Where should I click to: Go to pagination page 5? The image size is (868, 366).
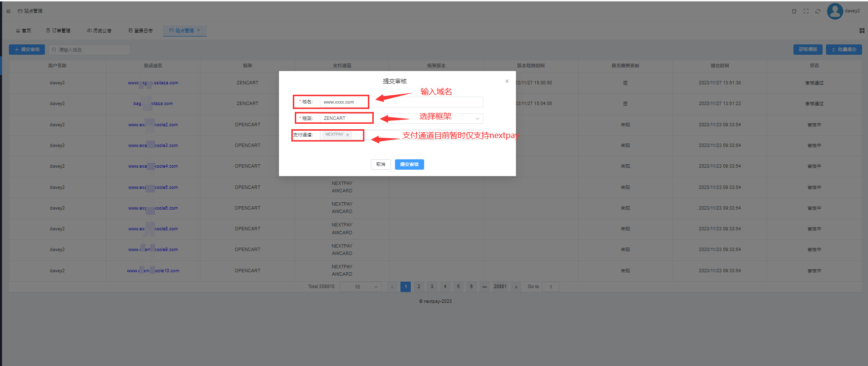tap(458, 287)
